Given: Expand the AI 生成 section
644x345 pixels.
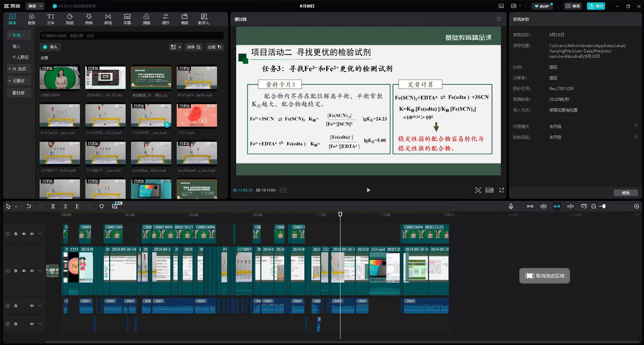Looking at the screenshot, I should 19,69.
